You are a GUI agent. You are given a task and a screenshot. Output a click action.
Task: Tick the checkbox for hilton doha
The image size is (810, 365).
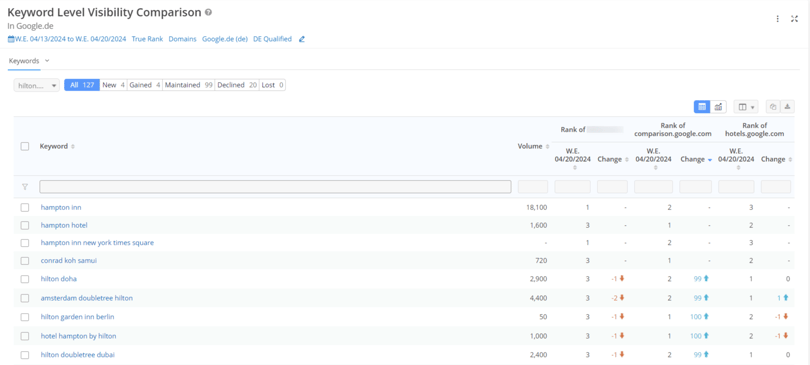coord(25,279)
